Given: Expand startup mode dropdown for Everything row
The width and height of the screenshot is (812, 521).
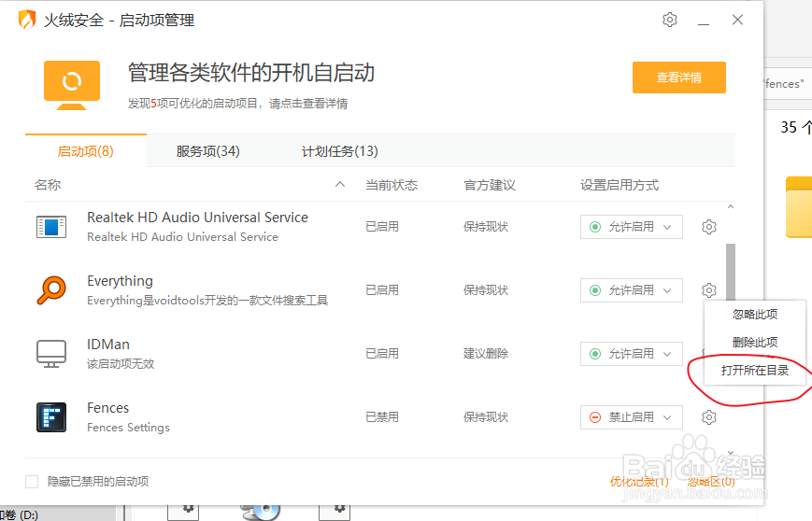Looking at the screenshot, I should pyautogui.click(x=632, y=290).
